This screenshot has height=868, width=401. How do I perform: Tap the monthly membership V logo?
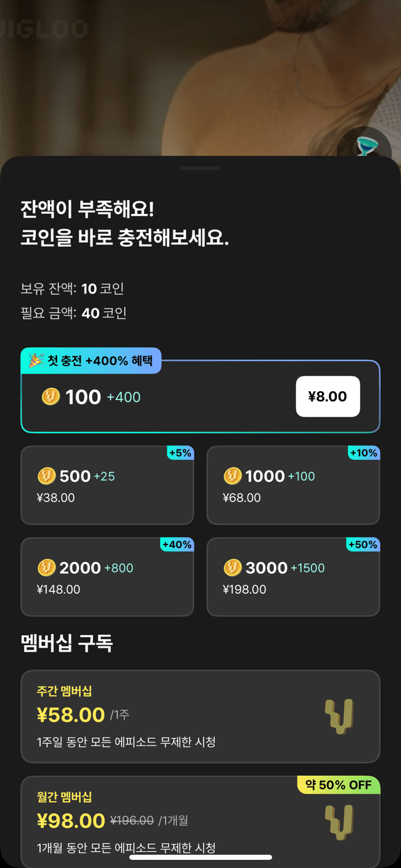click(x=339, y=822)
